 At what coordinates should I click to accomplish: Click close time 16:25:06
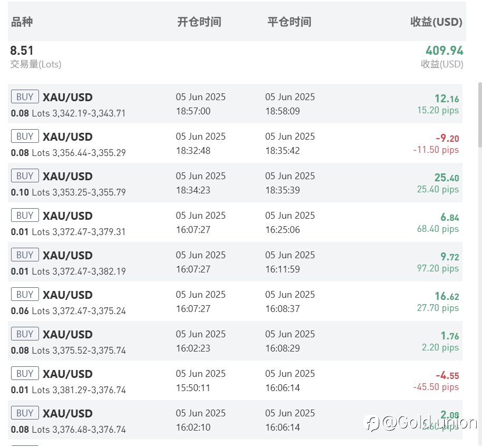tap(282, 230)
